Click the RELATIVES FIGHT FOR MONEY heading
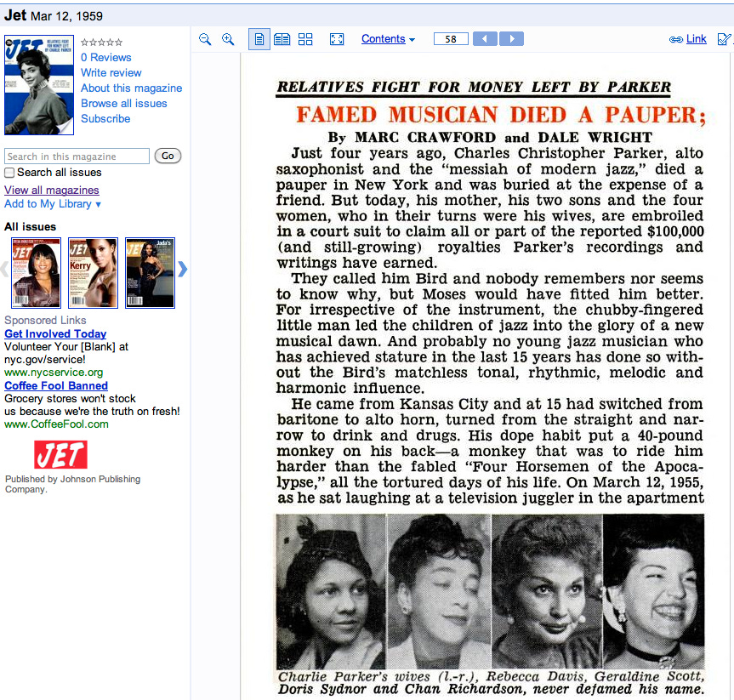This screenshot has width=734, height=700. click(474, 87)
